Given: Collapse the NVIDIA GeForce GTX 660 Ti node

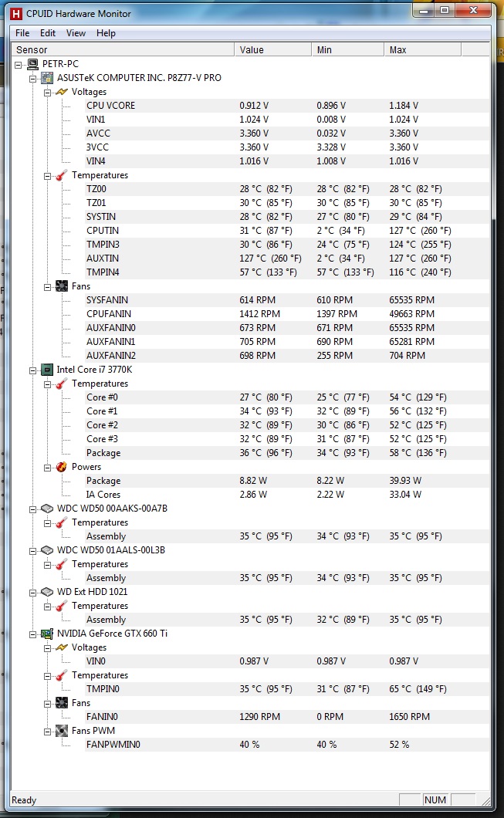Looking at the screenshot, I should pos(33,634).
